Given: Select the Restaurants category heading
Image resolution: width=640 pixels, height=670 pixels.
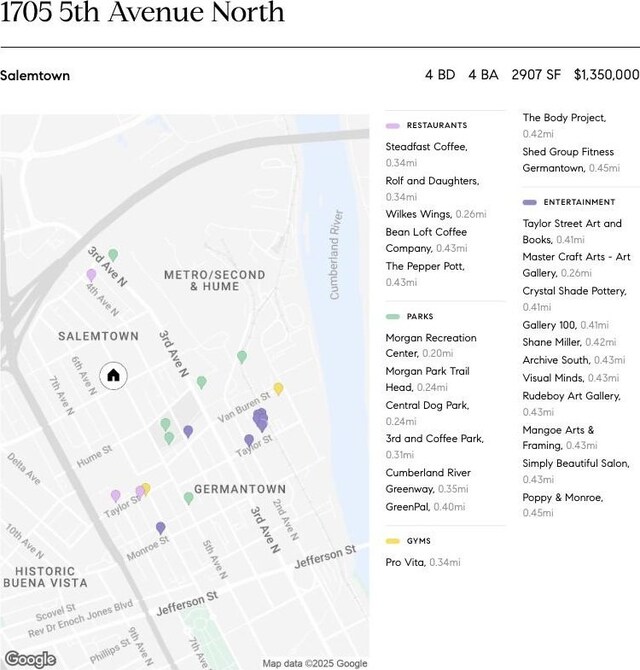Looking at the screenshot, I should pos(437,125).
